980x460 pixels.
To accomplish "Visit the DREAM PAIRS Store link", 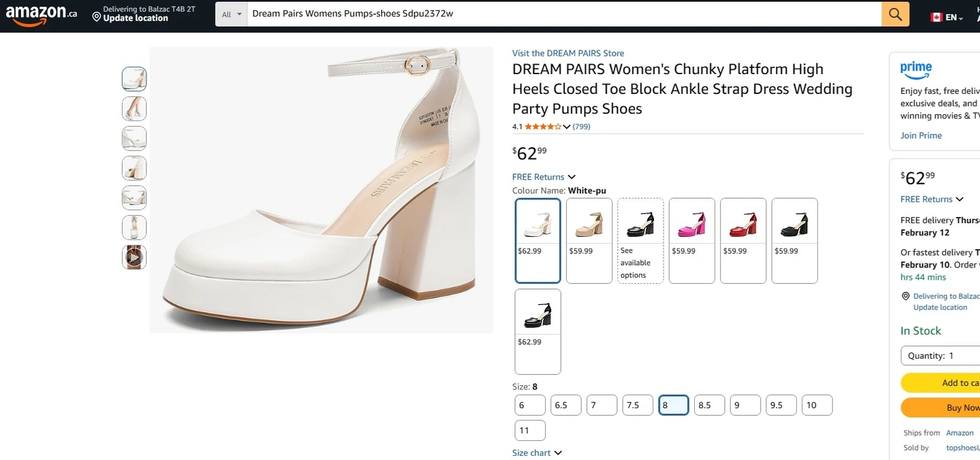I will coord(568,53).
